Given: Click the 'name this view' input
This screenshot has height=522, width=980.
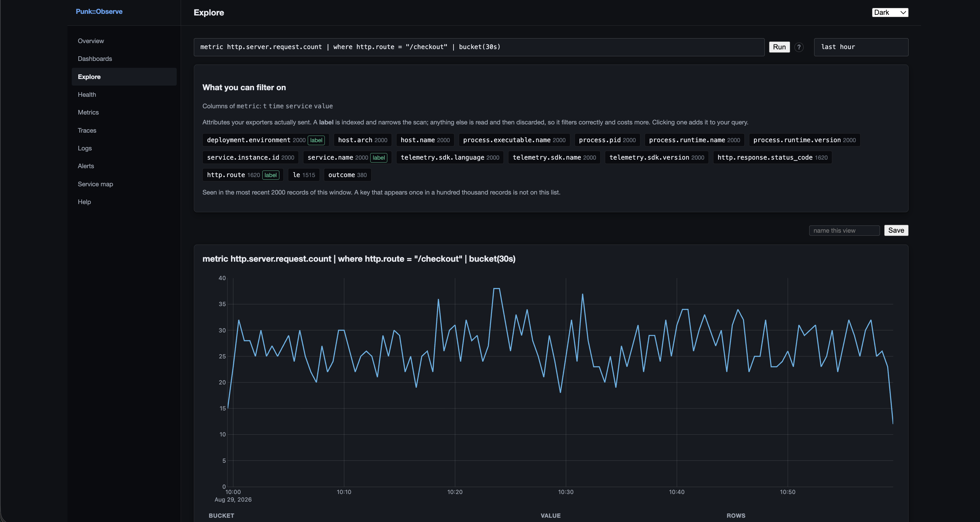Looking at the screenshot, I should tap(844, 231).
